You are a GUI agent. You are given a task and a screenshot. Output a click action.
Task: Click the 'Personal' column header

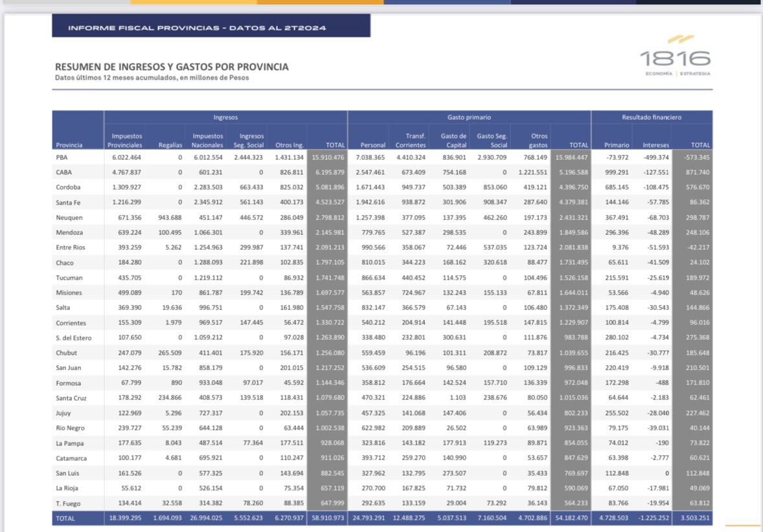tap(372, 145)
